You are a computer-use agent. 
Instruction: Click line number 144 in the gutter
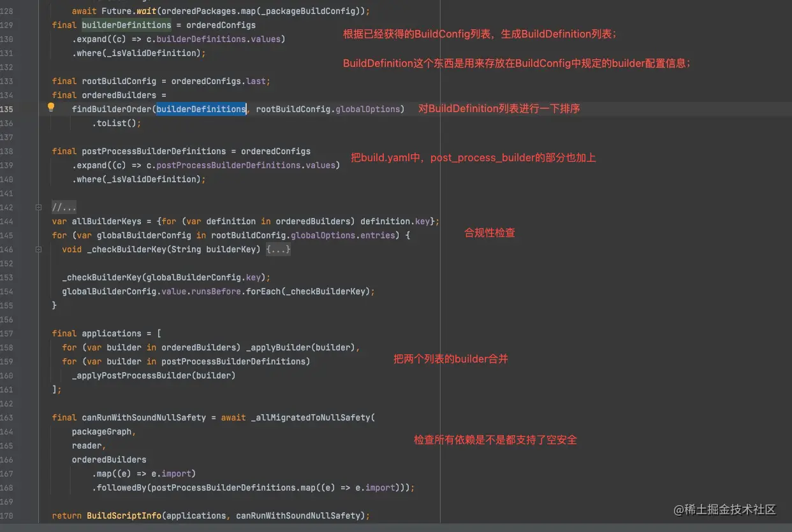coord(6,221)
